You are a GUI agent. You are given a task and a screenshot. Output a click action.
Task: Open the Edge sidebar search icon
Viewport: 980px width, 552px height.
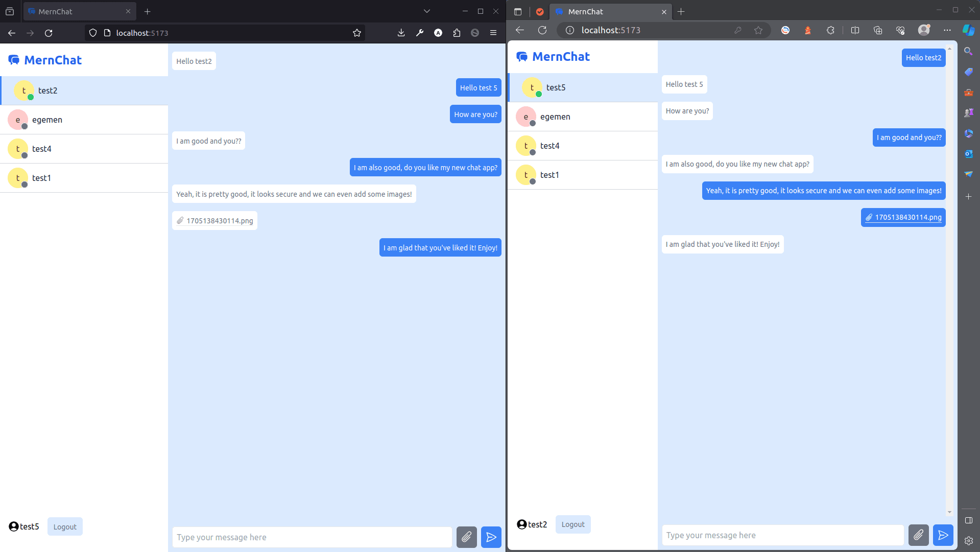[x=968, y=51]
